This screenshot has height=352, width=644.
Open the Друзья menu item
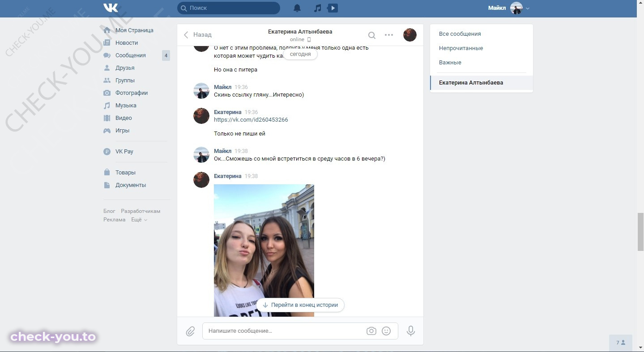[125, 68]
